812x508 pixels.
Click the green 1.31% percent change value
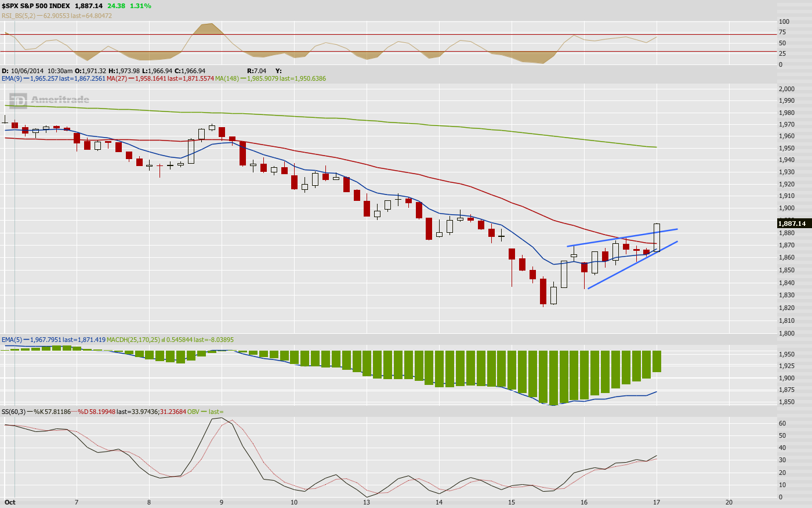140,6
